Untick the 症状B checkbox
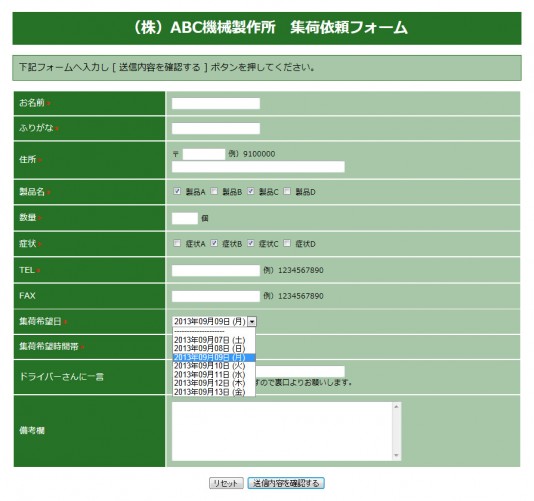Viewport: 534px width, 501px height. point(214,243)
